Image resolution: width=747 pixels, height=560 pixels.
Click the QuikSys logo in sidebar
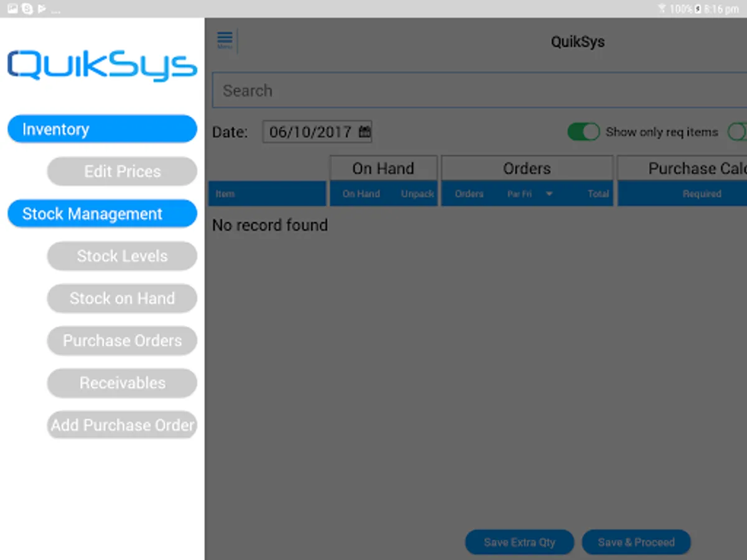pos(102,65)
